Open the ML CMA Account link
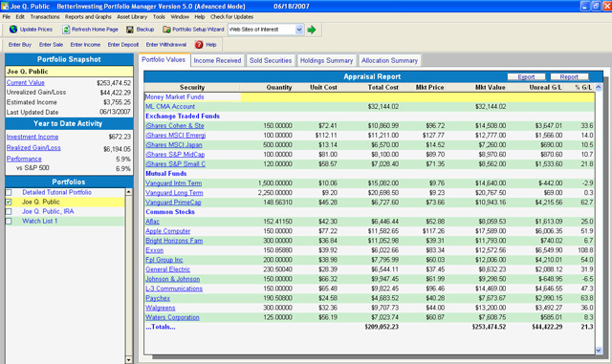 (x=170, y=106)
